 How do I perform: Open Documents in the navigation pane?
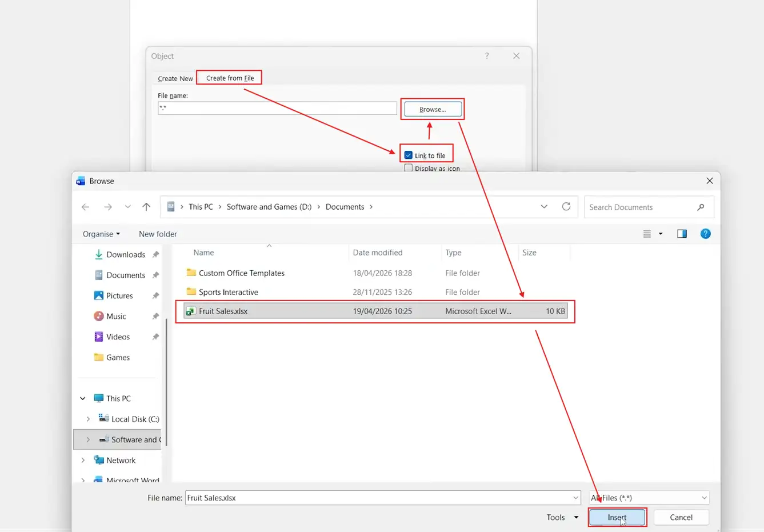[x=126, y=275]
